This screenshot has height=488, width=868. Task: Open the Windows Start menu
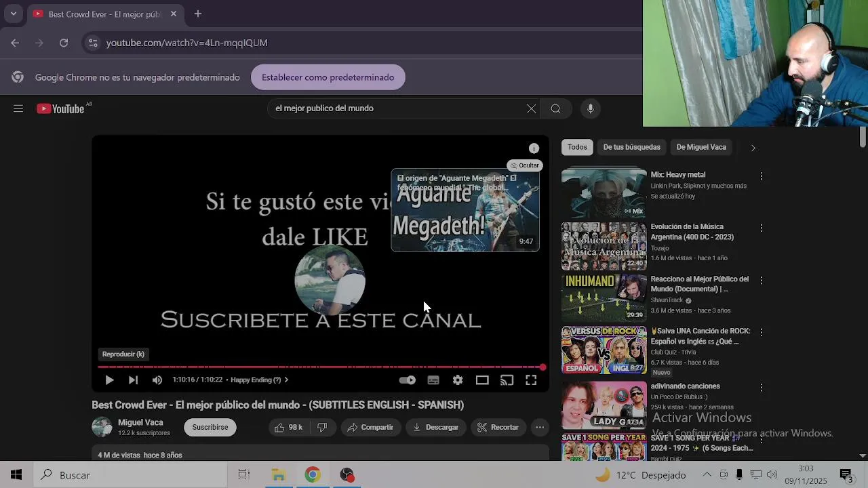tap(16, 475)
